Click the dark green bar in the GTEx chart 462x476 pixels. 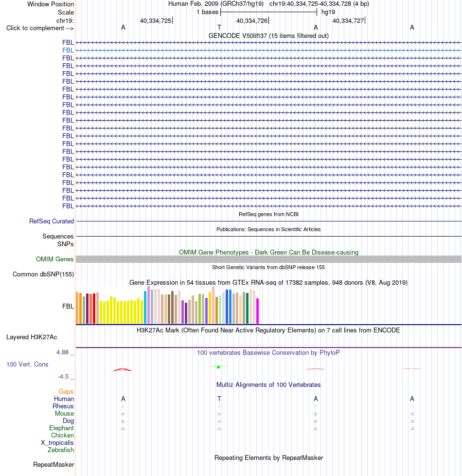(248, 308)
